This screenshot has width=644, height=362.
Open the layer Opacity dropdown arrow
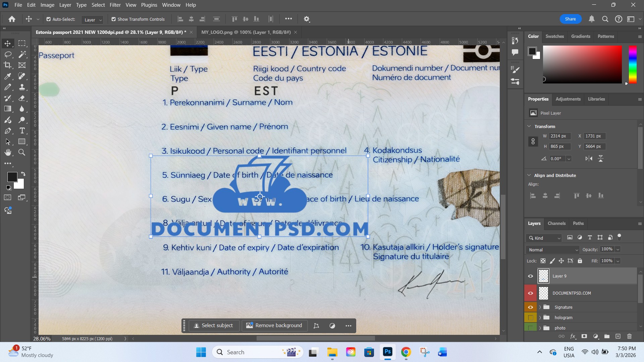[618, 249]
